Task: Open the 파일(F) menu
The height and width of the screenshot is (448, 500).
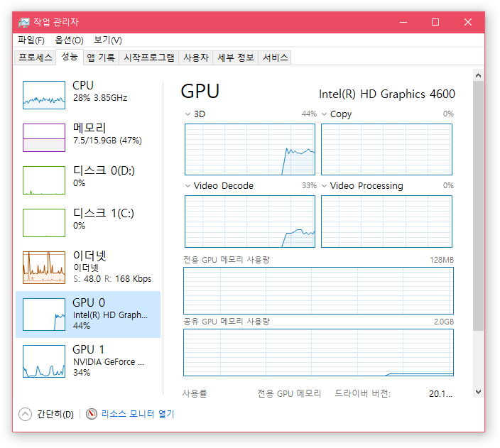Action: pyautogui.click(x=31, y=40)
